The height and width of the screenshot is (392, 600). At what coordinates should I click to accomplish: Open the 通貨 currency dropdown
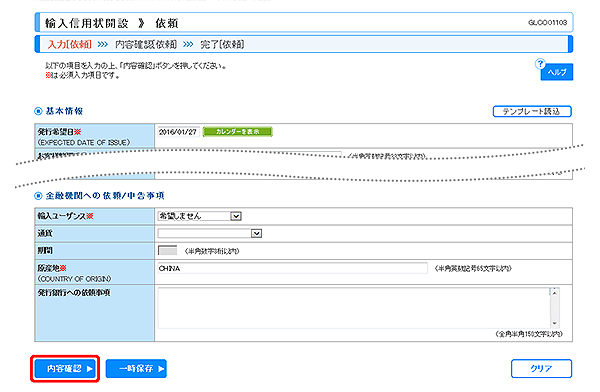tap(210, 233)
